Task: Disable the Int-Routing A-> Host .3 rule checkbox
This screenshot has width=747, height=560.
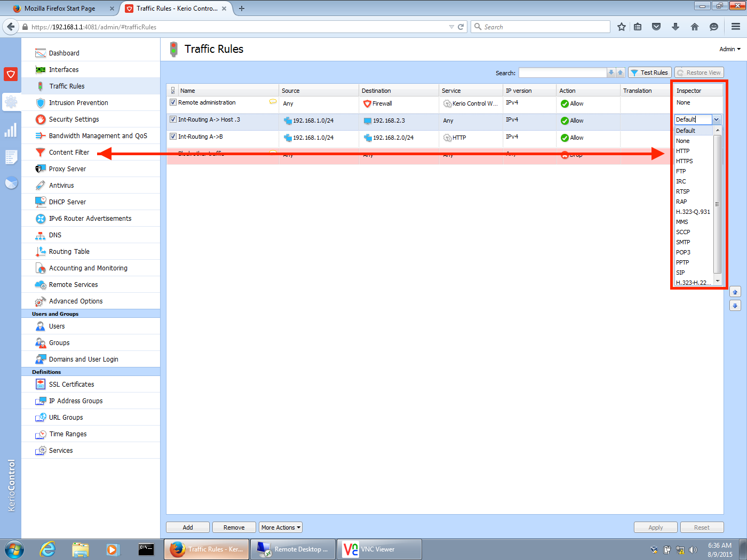Action: (x=173, y=119)
